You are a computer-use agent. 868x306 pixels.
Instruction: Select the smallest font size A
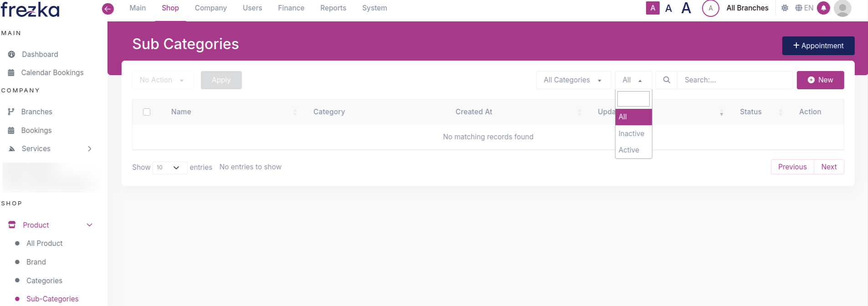(x=652, y=8)
